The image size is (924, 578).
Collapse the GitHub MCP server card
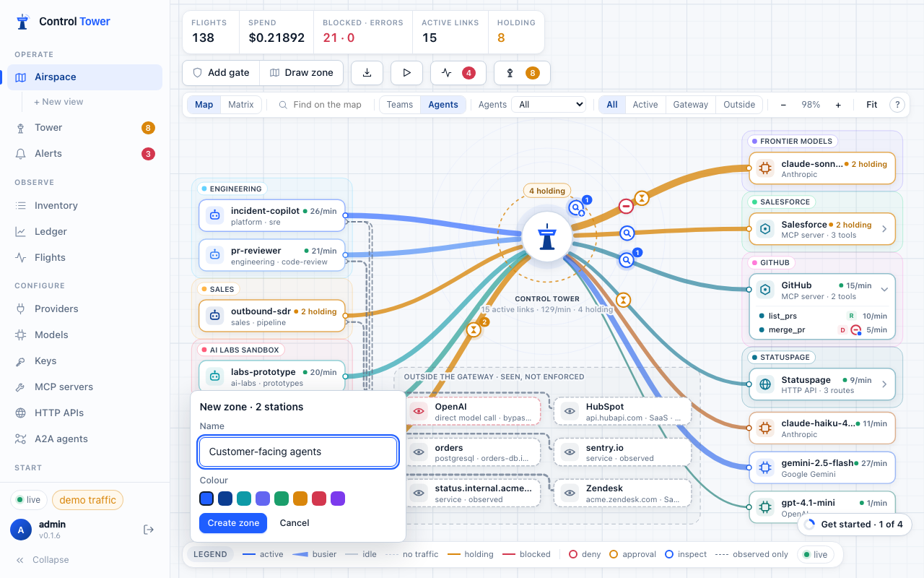pyautogui.click(x=884, y=290)
